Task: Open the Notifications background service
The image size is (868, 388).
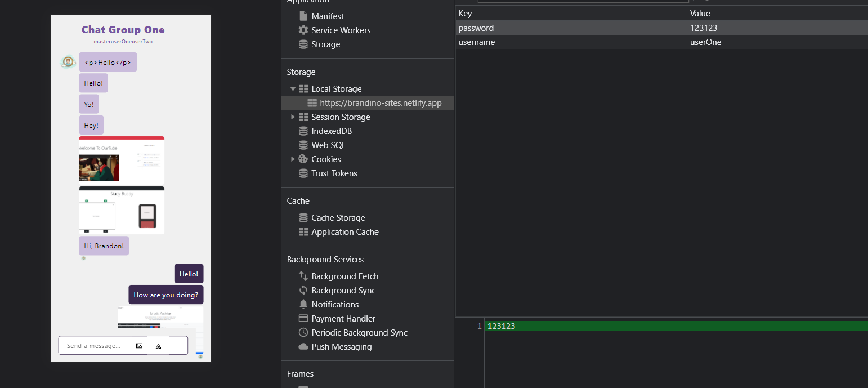Action: click(x=334, y=304)
